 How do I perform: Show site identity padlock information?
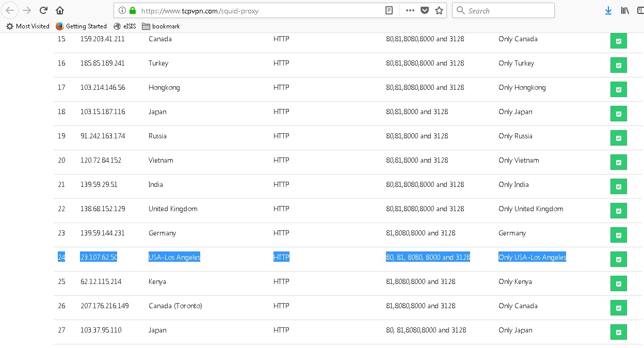133,10
